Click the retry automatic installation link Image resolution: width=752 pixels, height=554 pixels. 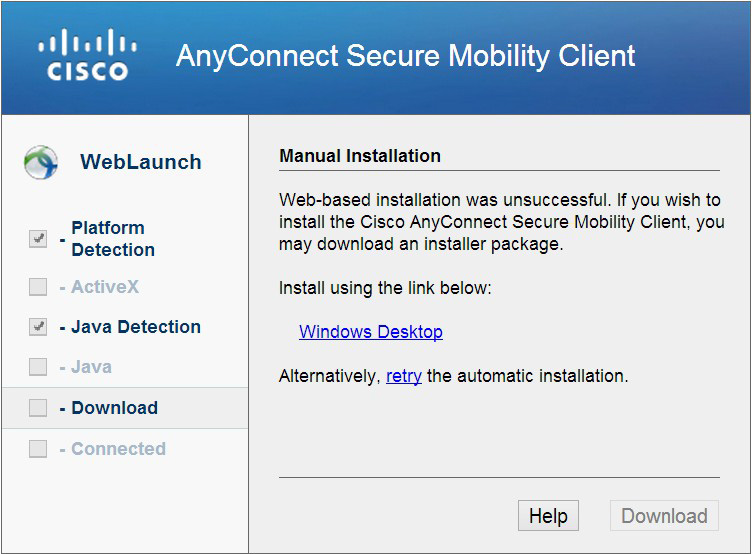coord(403,377)
